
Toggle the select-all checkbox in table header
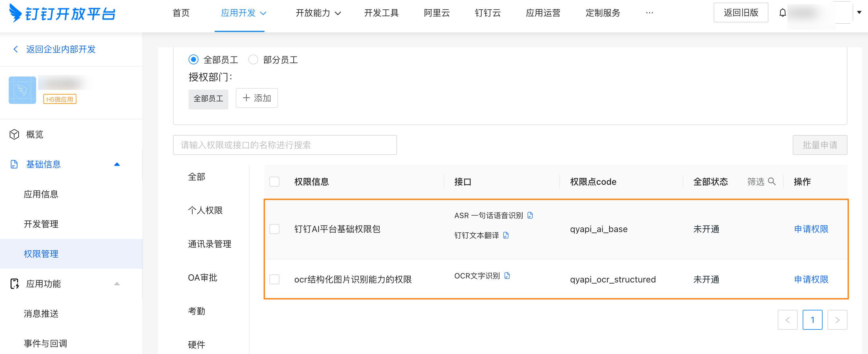pyautogui.click(x=274, y=182)
